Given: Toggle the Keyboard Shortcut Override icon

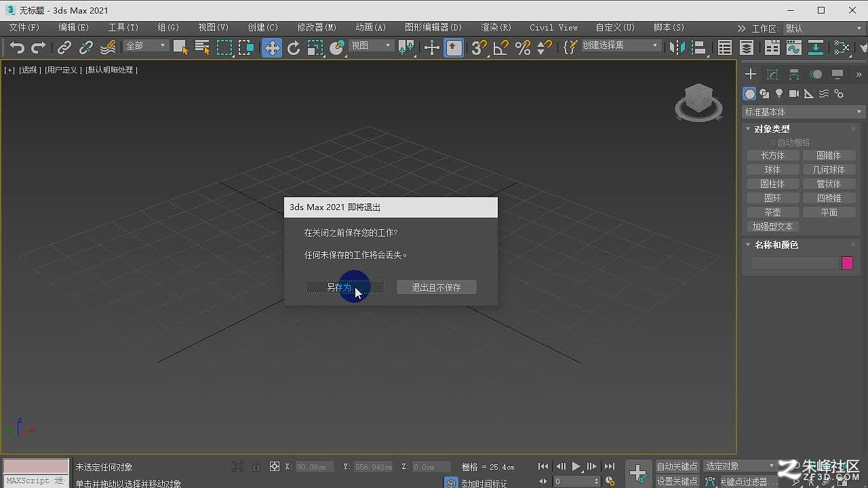Looking at the screenshot, I should pos(454,47).
